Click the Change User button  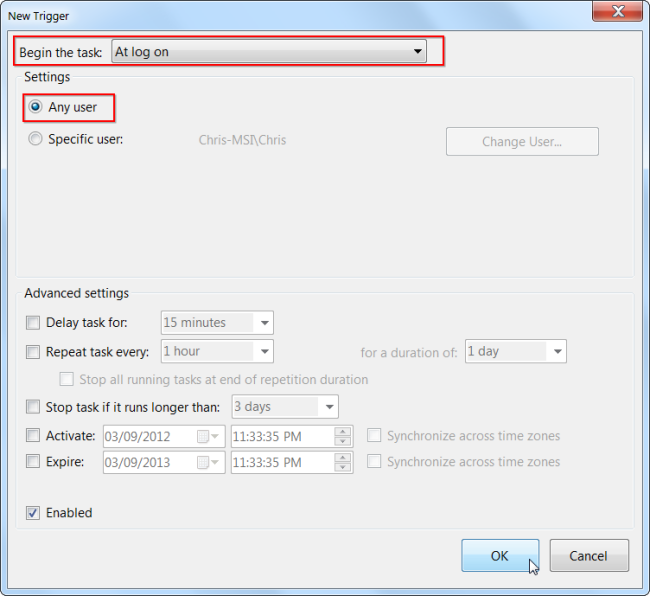[x=522, y=142]
